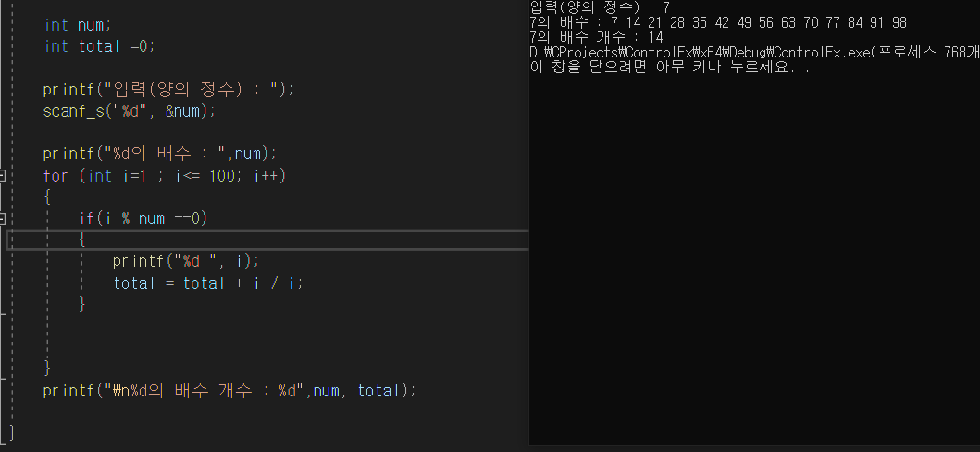
Task: Click the scanf_s("%d", &num); line
Action: [130, 110]
